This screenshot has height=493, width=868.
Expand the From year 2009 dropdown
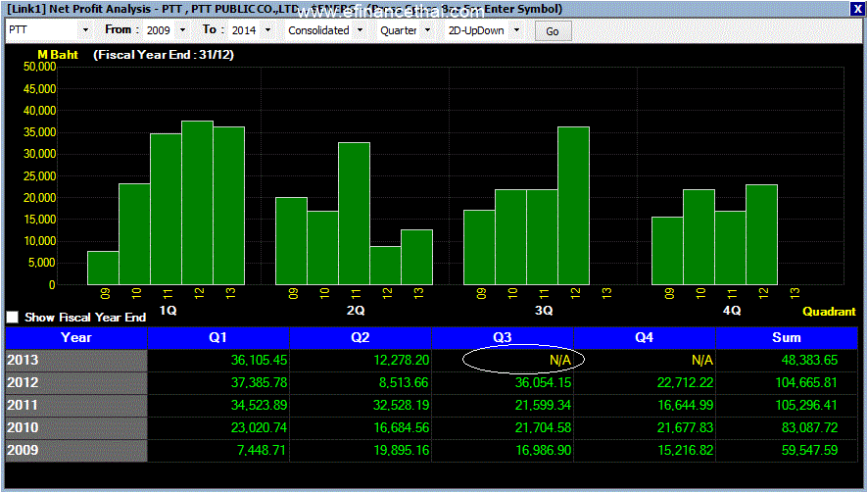tap(182, 30)
